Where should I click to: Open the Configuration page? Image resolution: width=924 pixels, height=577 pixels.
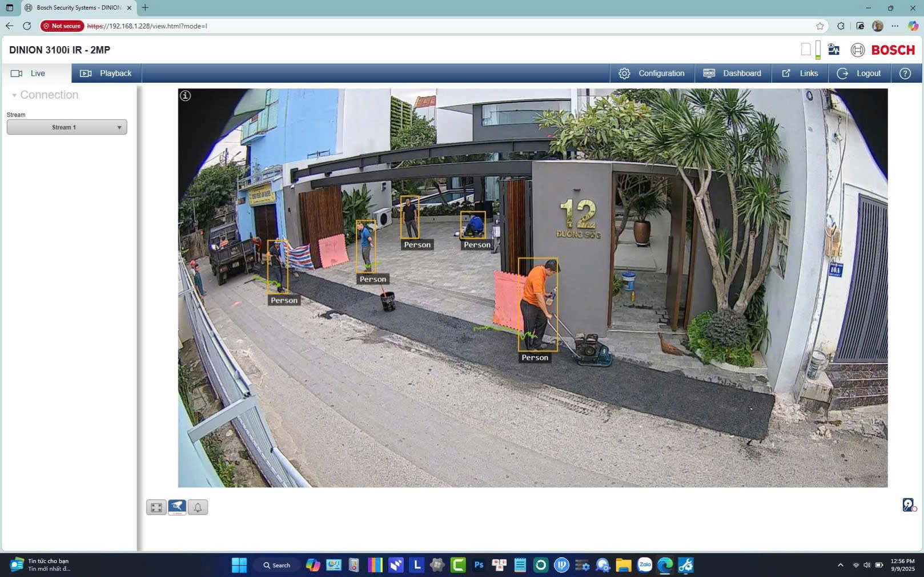click(652, 74)
